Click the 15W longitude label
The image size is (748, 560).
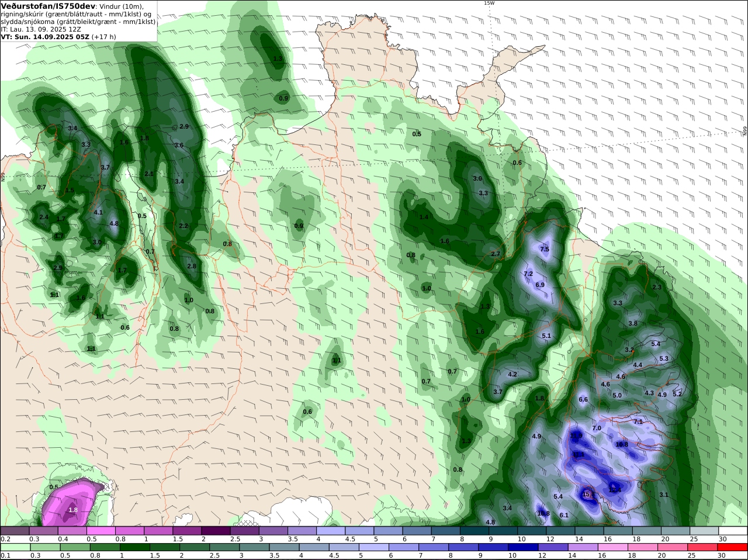tap(489, 3)
